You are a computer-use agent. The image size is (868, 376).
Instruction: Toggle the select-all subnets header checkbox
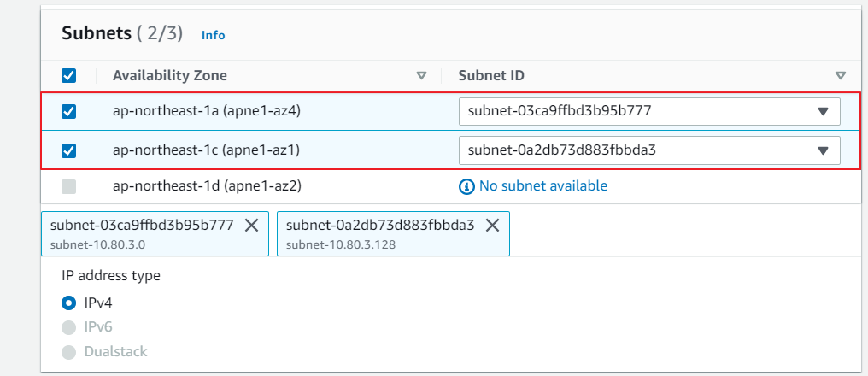click(69, 76)
